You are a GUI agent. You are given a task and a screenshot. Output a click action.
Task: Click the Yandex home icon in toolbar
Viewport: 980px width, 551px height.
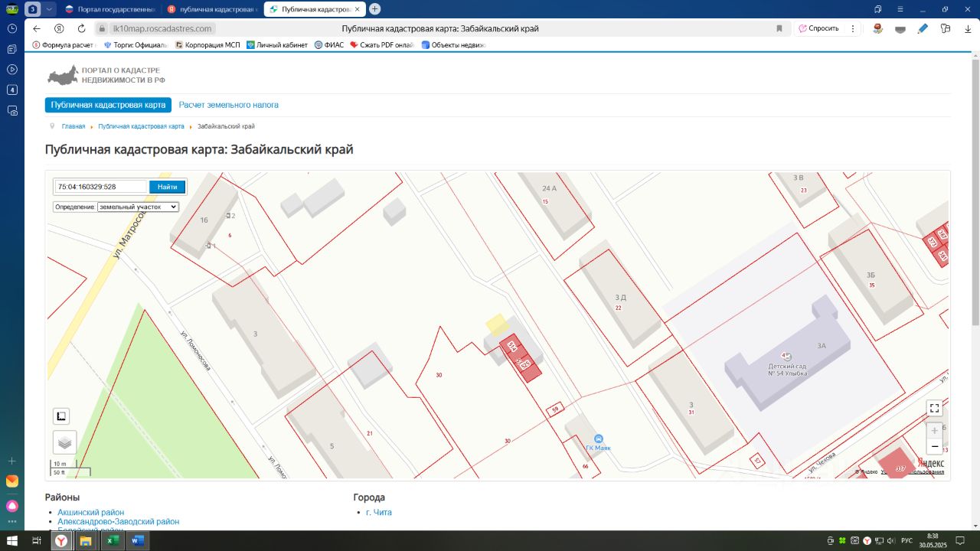click(59, 28)
